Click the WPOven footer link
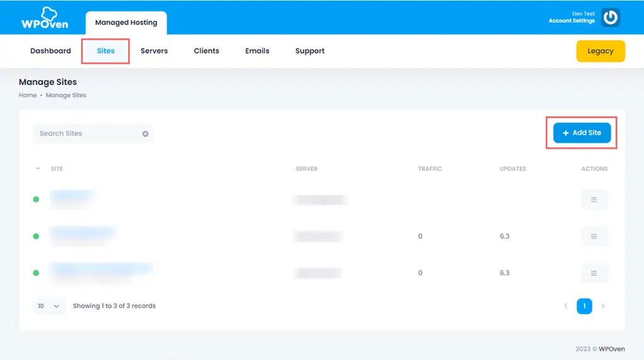 click(x=611, y=349)
